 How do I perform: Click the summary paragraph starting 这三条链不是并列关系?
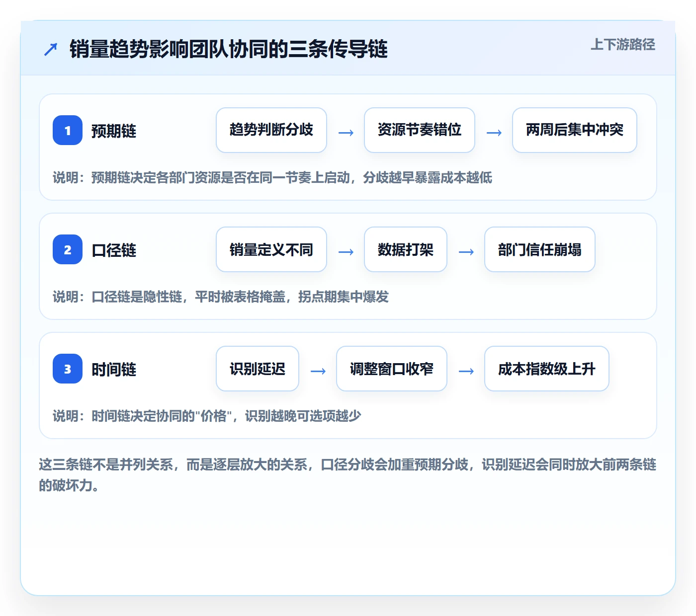tap(348, 475)
